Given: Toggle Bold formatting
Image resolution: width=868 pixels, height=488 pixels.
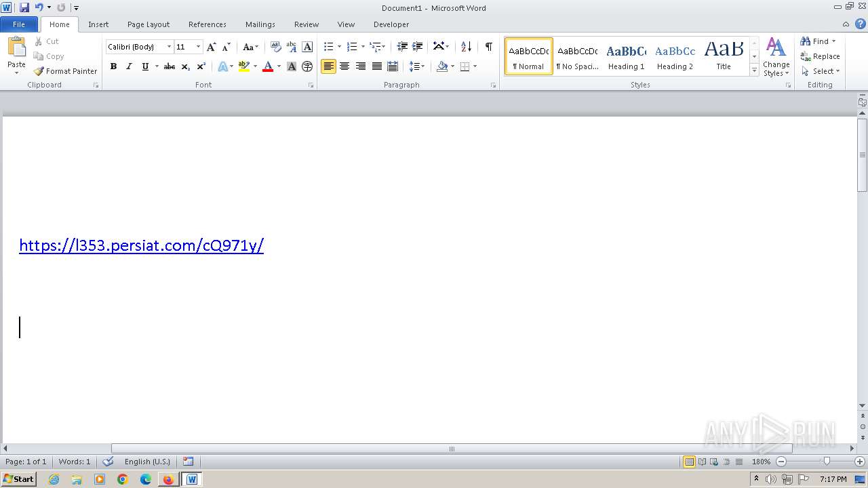Looking at the screenshot, I should pos(113,66).
